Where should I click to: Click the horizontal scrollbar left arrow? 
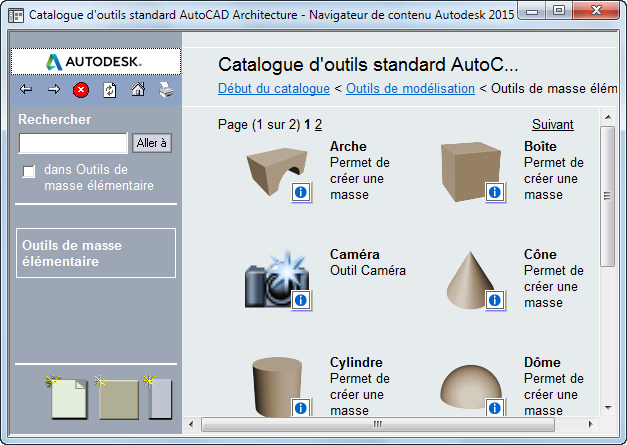[x=191, y=424]
